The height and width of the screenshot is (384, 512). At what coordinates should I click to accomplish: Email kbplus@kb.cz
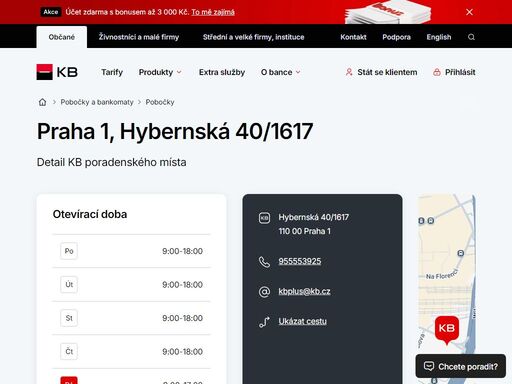[x=304, y=291]
